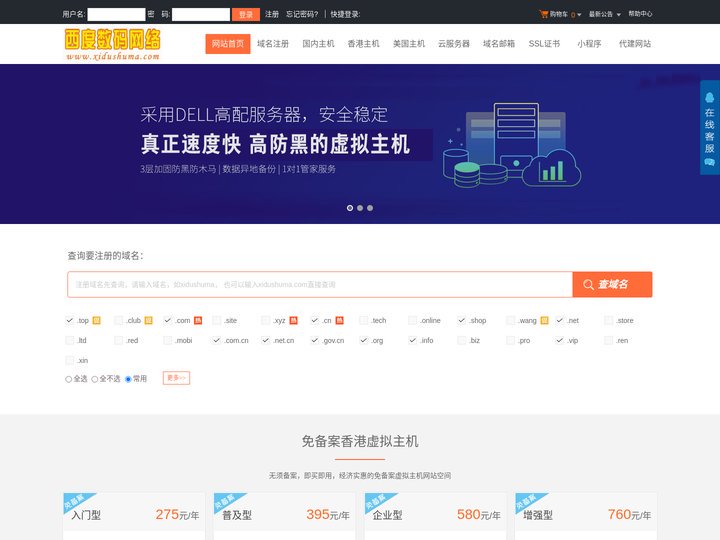Click the yellow badge next to .club

148,321
